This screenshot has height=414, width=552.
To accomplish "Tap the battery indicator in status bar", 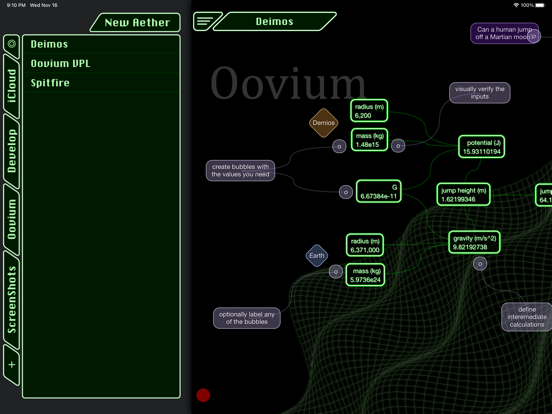I will [540, 5].
